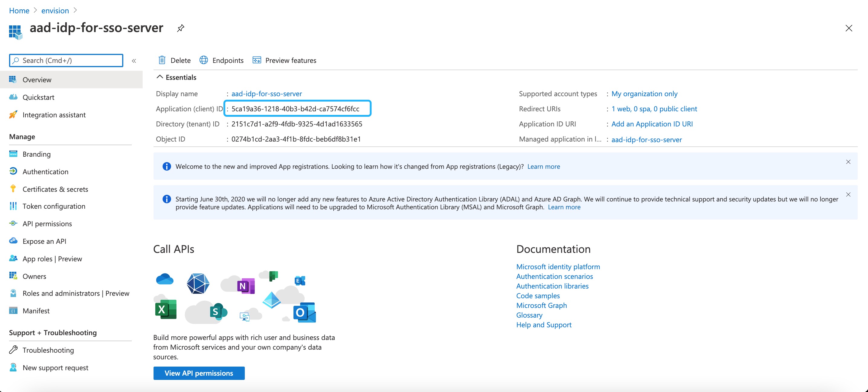Viewport: 868px width, 392px height.
Task: Open Endpoints via globe icon
Action: 203,60
